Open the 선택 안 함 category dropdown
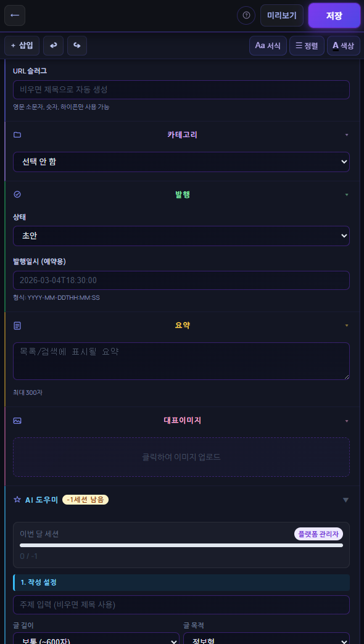The image size is (364, 644). (181, 161)
